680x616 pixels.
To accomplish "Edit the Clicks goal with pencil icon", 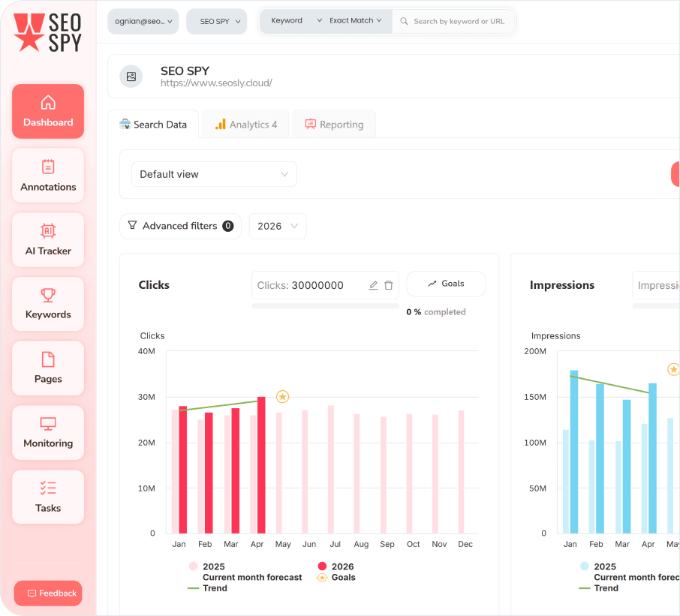I will tap(373, 285).
